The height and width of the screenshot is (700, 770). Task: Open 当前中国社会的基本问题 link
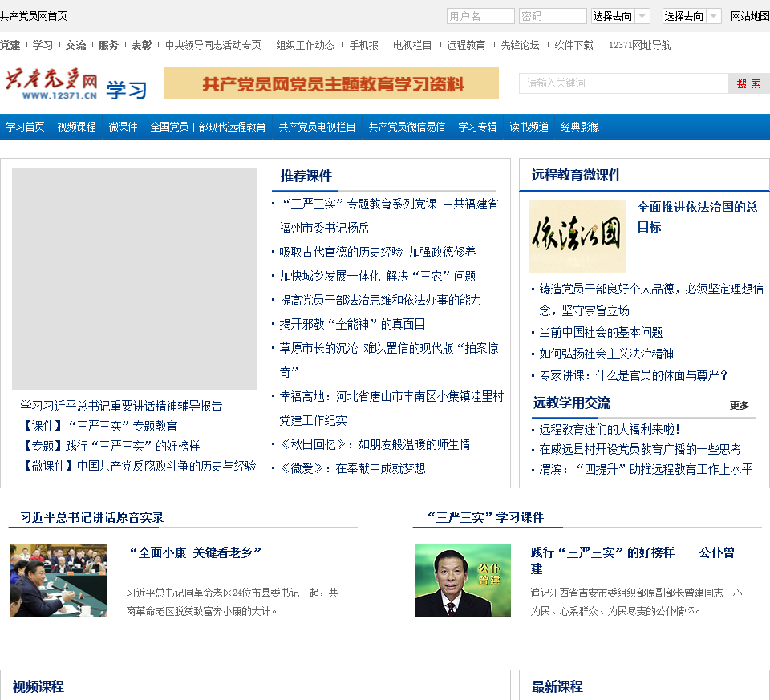pos(601,332)
